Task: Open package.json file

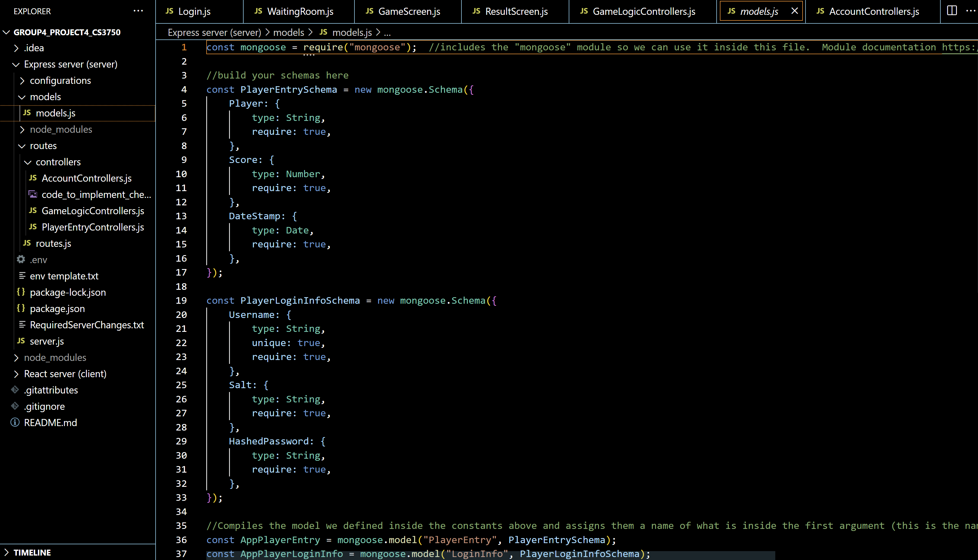Action: tap(57, 308)
